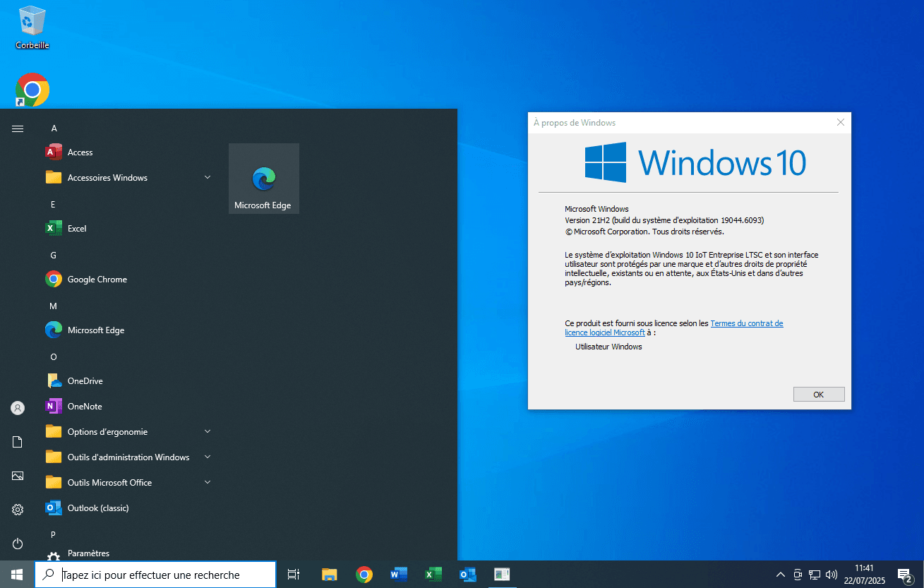
Task: Select the Google Chrome desktop shortcut
Action: coord(32,90)
